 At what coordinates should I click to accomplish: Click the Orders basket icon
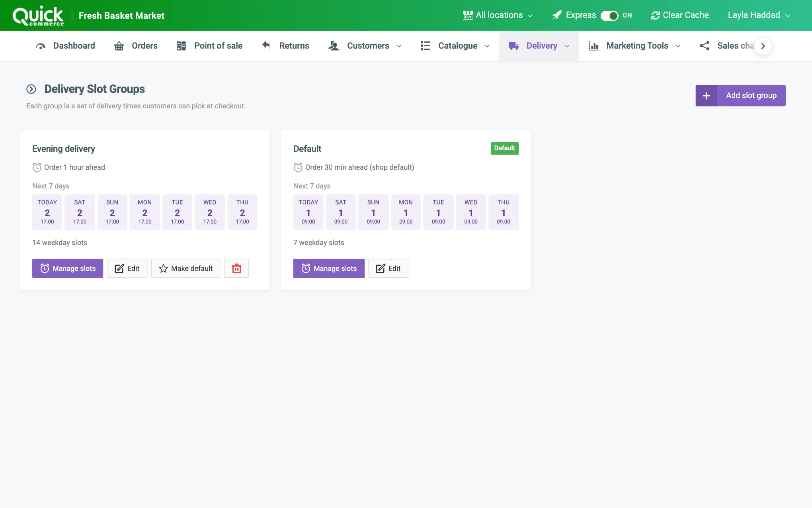pos(119,46)
